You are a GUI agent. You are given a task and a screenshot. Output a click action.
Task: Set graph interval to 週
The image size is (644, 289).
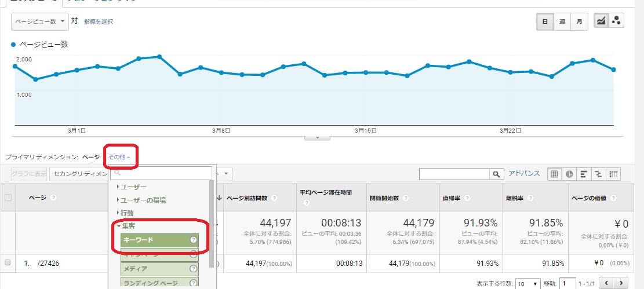click(562, 21)
